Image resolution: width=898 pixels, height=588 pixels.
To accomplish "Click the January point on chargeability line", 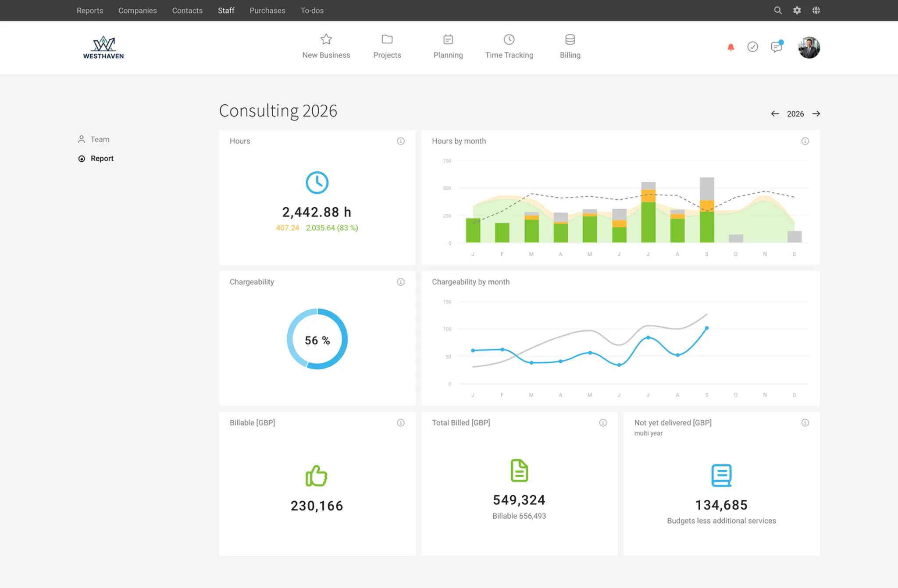I will point(473,351).
